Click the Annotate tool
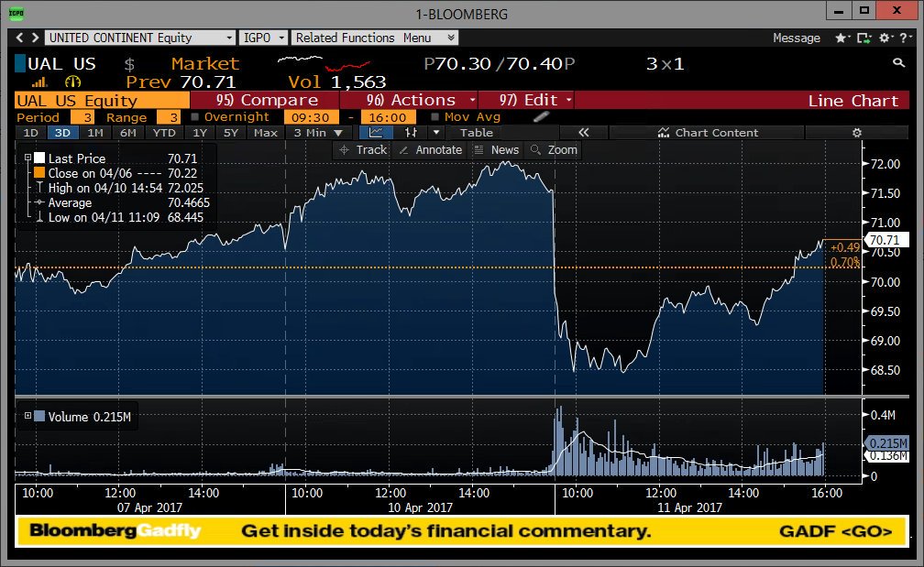Viewport: 924px width, 567px height. point(431,150)
